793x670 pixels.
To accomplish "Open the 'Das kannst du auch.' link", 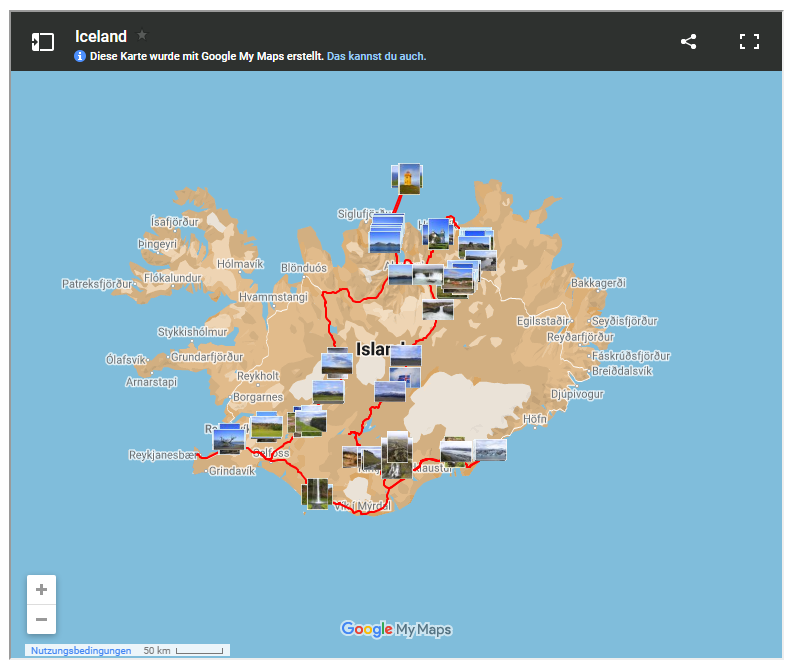I will 376,56.
